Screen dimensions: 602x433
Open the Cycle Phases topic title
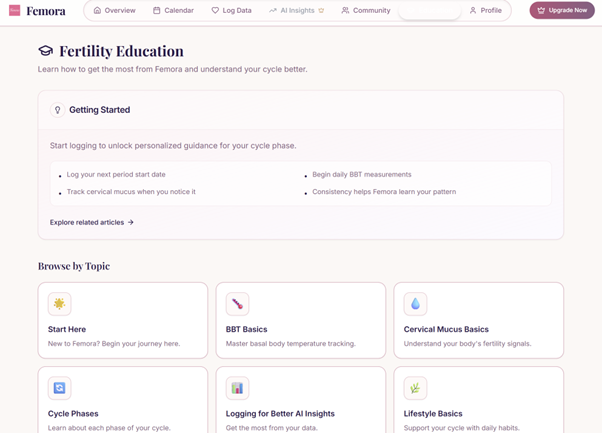pyautogui.click(x=73, y=413)
